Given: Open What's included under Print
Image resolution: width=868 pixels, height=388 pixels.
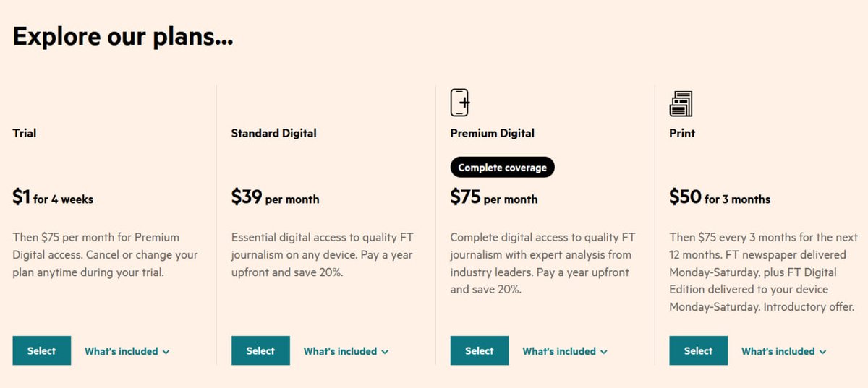Looking at the screenshot, I should click(x=783, y=351).
